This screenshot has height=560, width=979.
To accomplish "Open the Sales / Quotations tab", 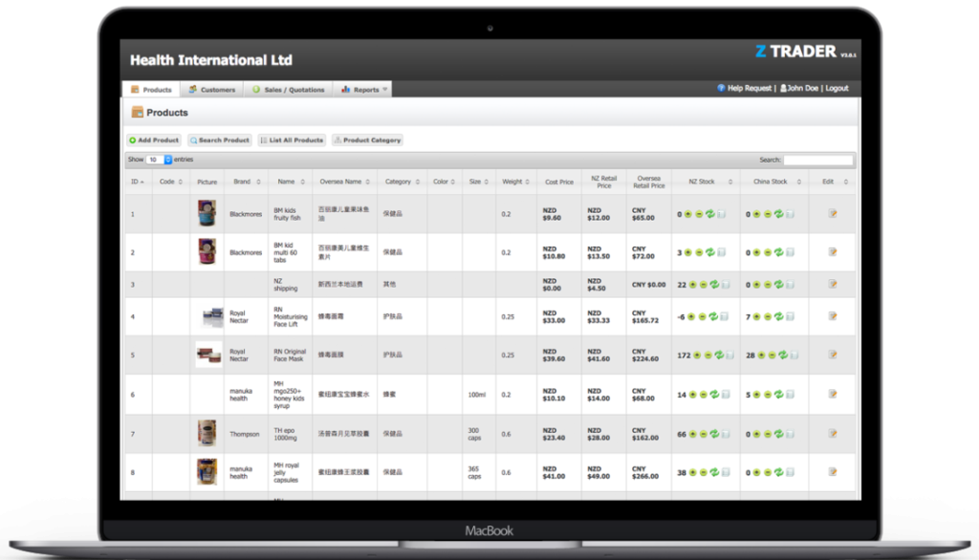I will click(287, 90).
